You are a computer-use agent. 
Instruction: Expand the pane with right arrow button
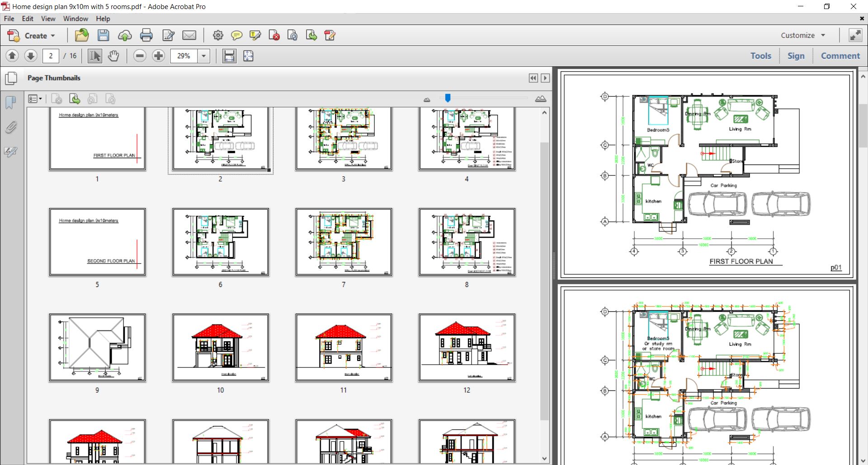click(x=545, y=78)
